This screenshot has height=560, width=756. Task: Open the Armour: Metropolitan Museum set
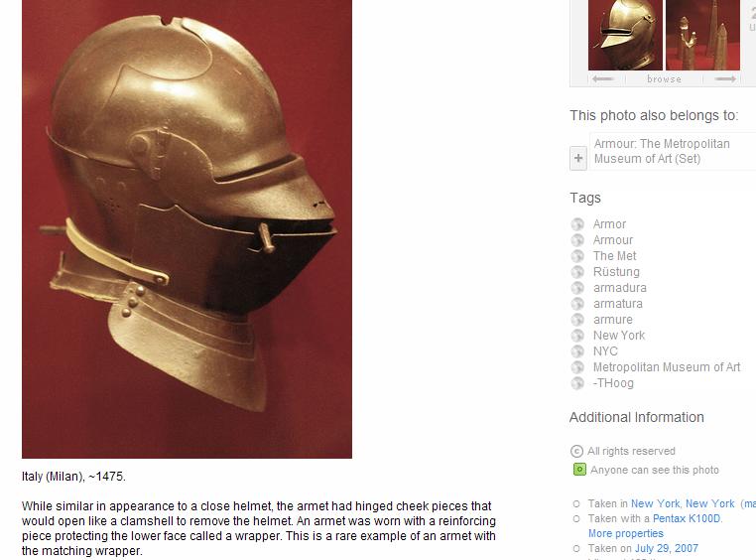tap(662, 151)
